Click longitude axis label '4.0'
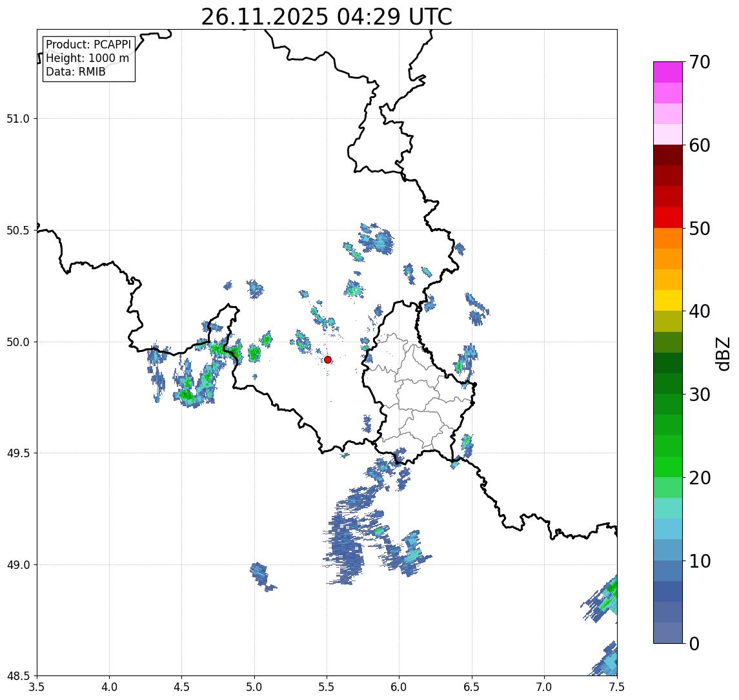 tap(109, 687)
